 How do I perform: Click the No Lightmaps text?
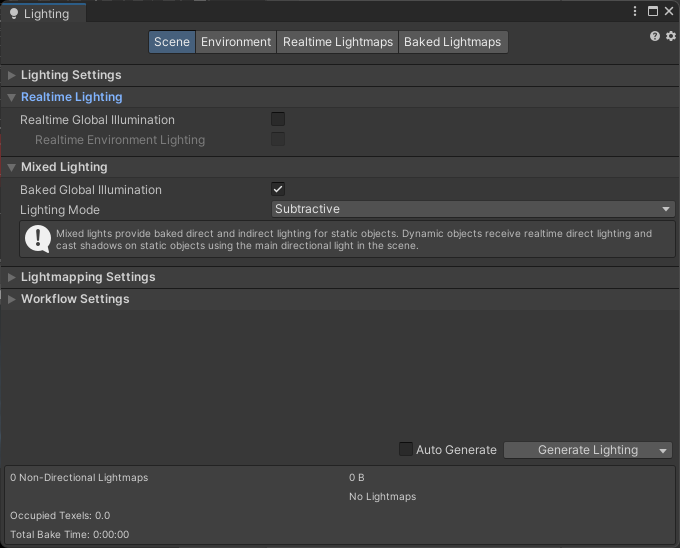point(382,496)
